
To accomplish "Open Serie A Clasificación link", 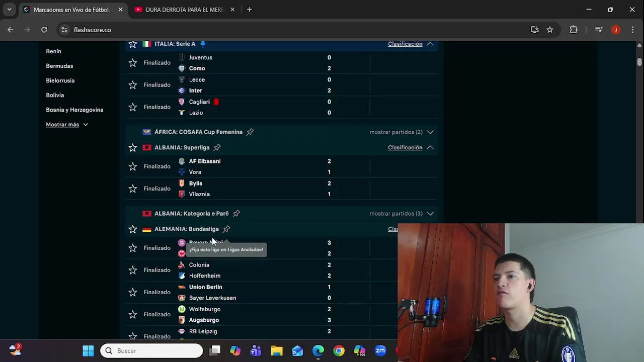I will (405, 44).
